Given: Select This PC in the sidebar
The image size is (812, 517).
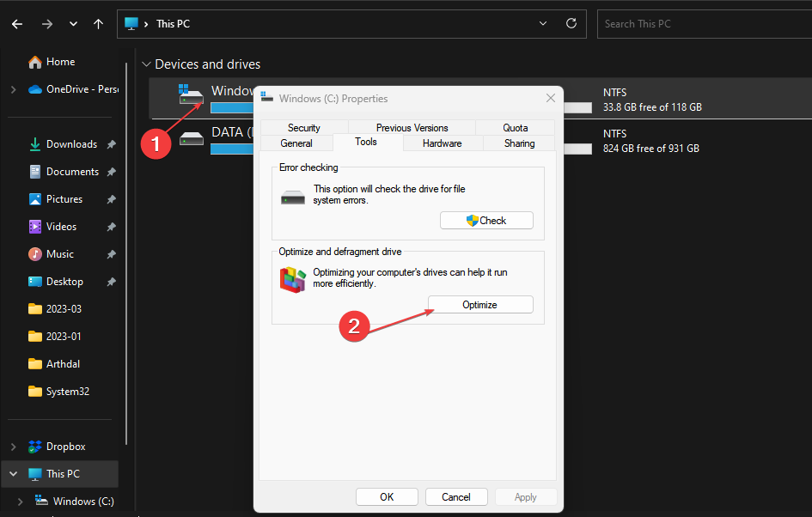Looking at the screenshot, I should 63,473.
